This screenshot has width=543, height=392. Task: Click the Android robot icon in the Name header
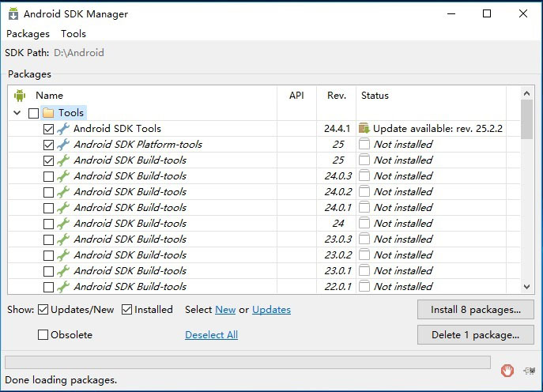(x=21, y=96)
